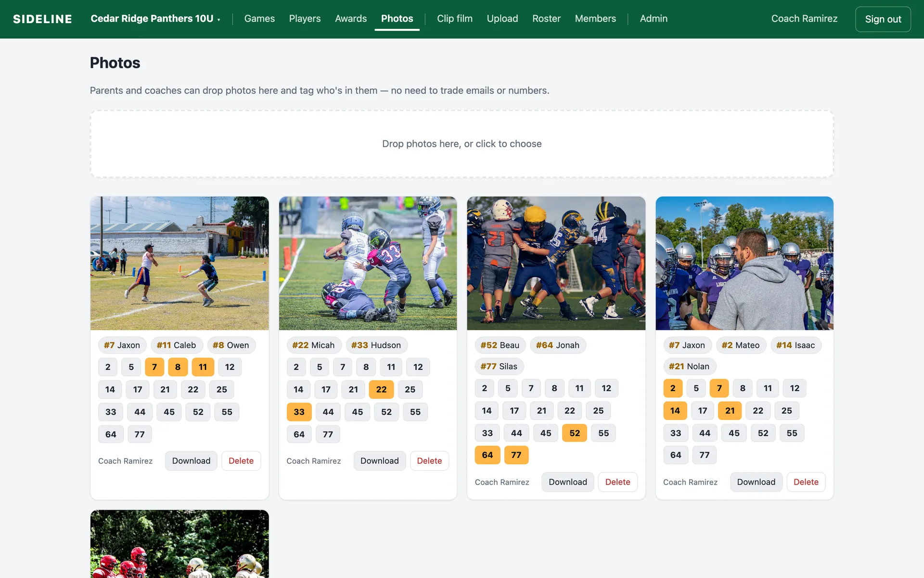Click the #8 Owen tag chip

(x=231, y=345)
